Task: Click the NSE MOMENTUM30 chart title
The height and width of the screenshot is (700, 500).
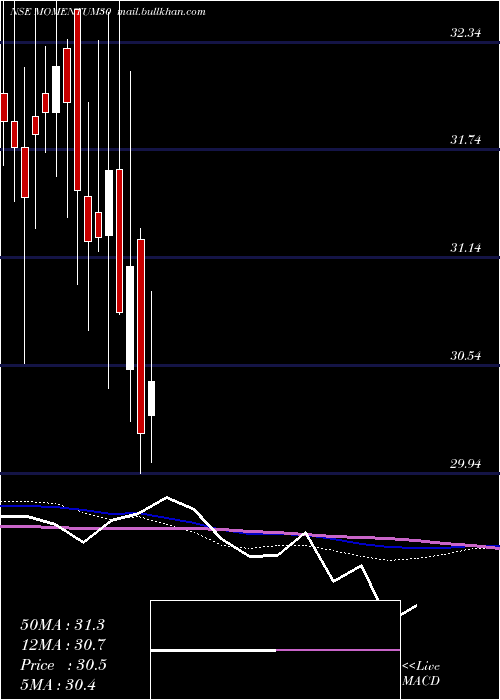Action: coord(61,12)
